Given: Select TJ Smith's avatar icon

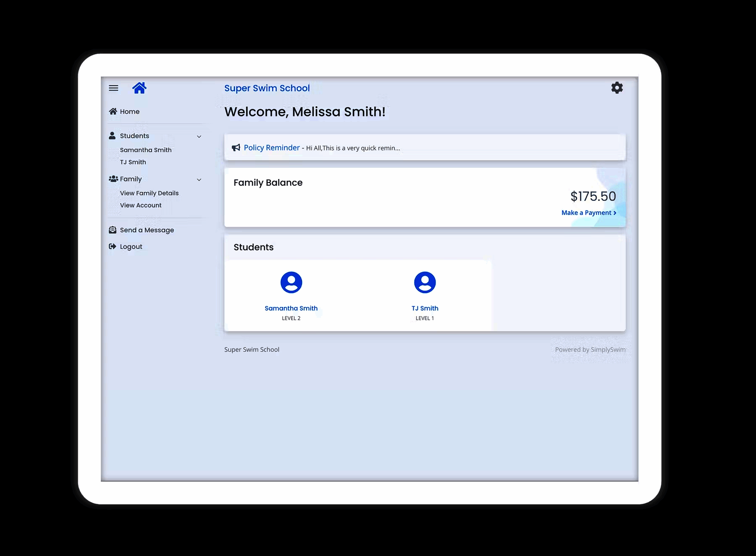Looking at the screenshot, I should pos(425,283).
